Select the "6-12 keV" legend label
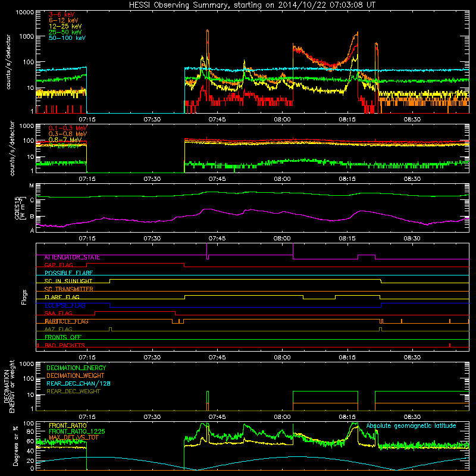The width and height of the screenshot is (476, 476). click(64, 20)
